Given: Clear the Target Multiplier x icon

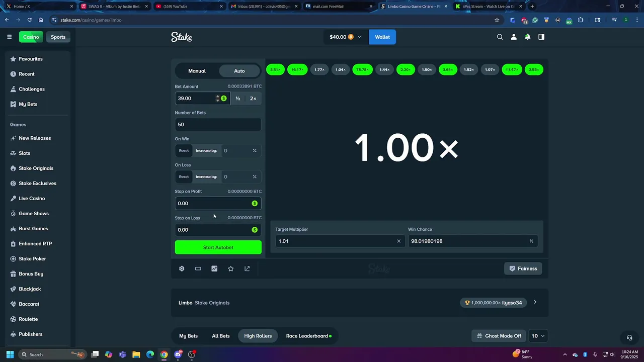Looking at the screenshot, I should (x=399, y=241).
